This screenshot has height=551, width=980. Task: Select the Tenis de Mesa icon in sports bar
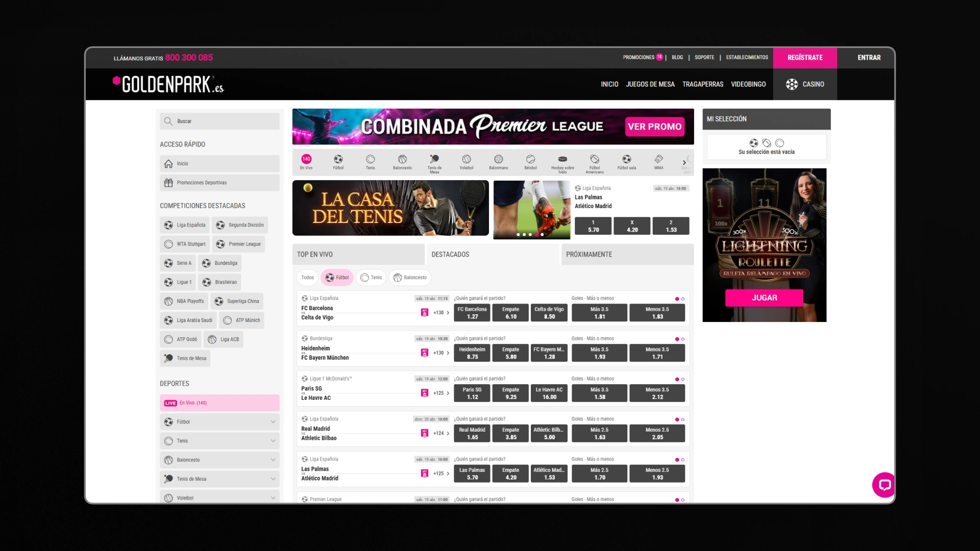coord(434,163)
